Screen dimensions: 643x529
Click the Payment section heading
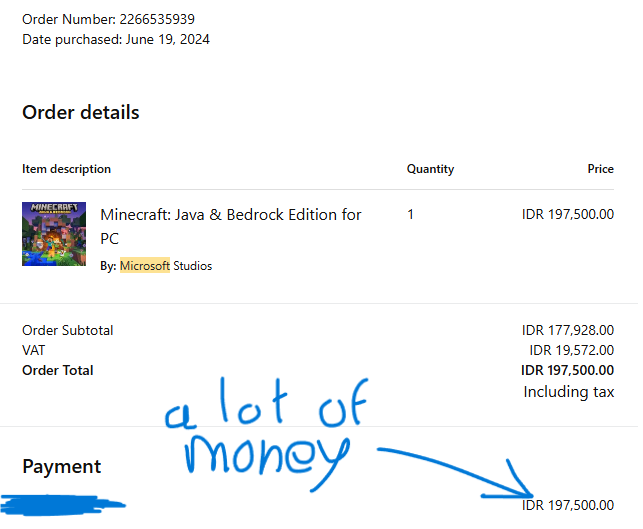pyautogui.click(x=62, y=467)
